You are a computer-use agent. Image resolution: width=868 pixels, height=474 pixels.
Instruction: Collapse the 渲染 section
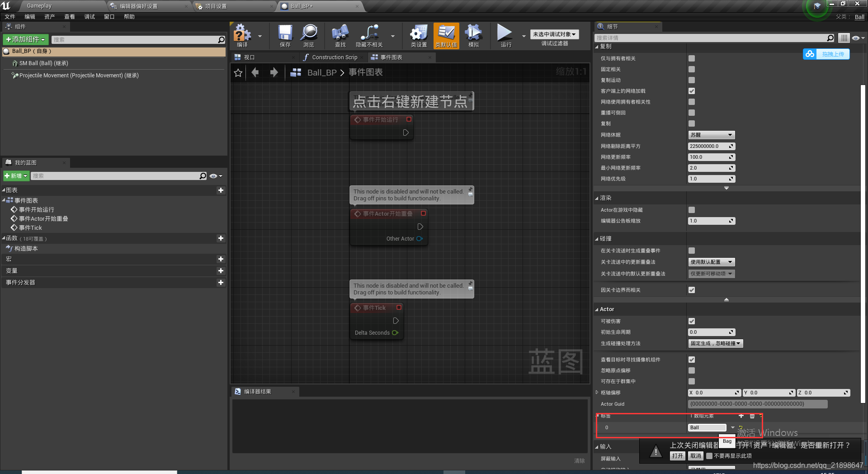tap(597, 198)
